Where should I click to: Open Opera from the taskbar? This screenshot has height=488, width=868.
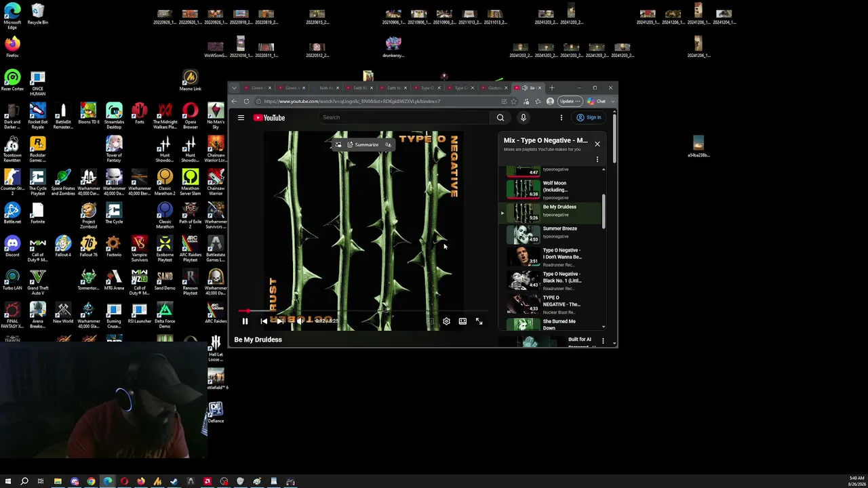click(124, 482)
